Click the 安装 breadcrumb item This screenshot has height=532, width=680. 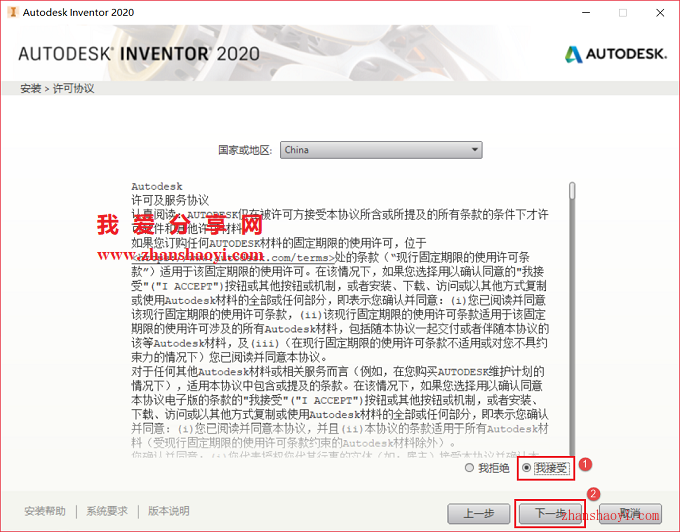click(x=30, y=88)
